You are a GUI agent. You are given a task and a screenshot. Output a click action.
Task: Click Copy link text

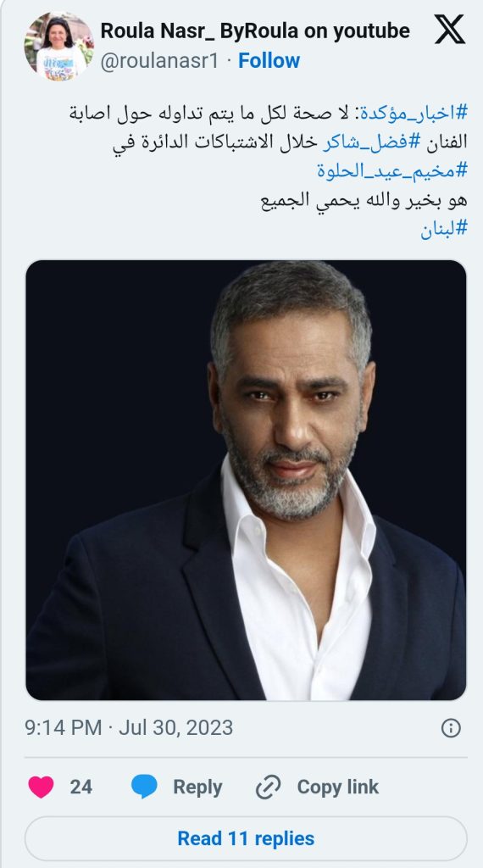coord(337,787)
